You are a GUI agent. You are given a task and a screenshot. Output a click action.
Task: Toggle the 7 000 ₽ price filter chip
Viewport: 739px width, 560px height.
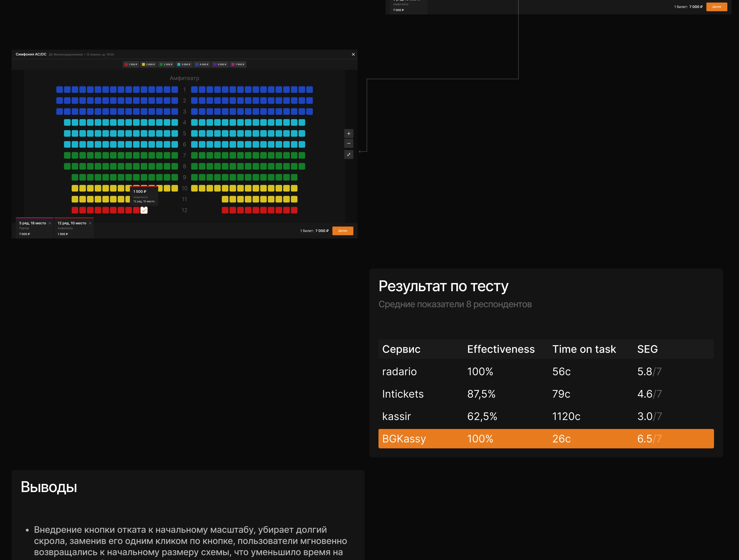click(238, 64)
